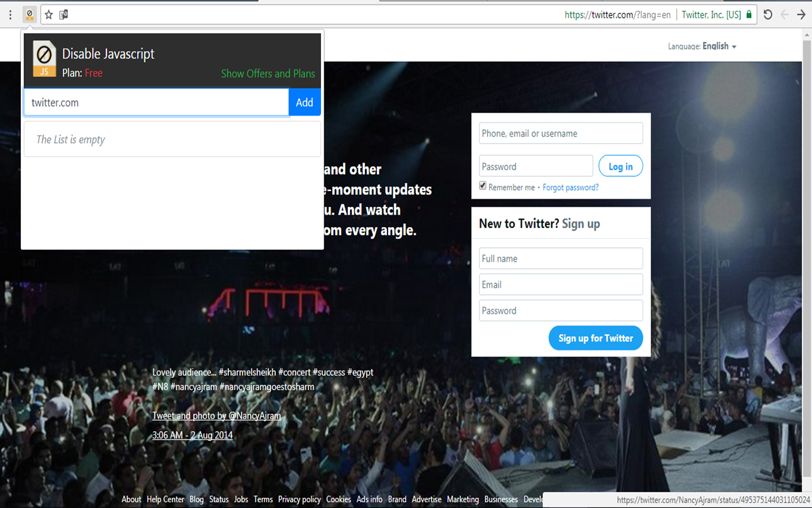Click the Plan: Free label
This screenshot has height=508, width=812.
coord(82,73)
